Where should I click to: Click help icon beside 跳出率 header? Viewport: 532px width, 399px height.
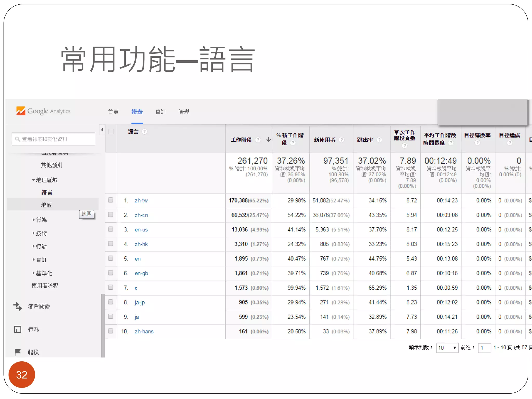point(379,140)
